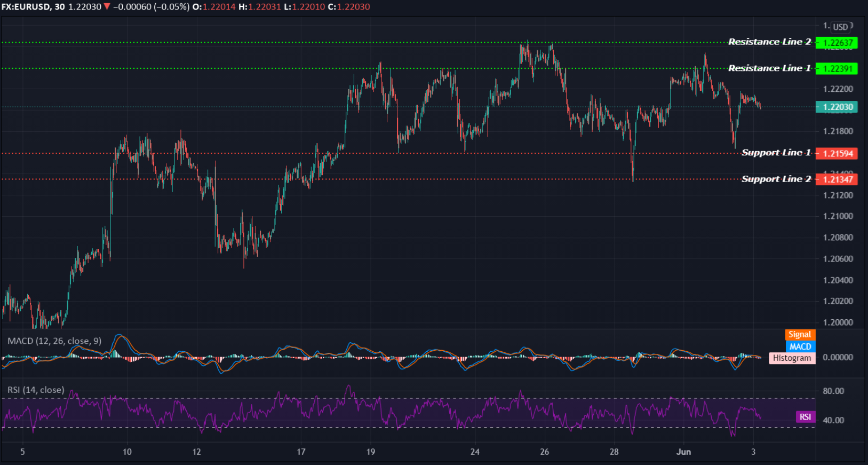Click the RSI (14, close) title

36,390
